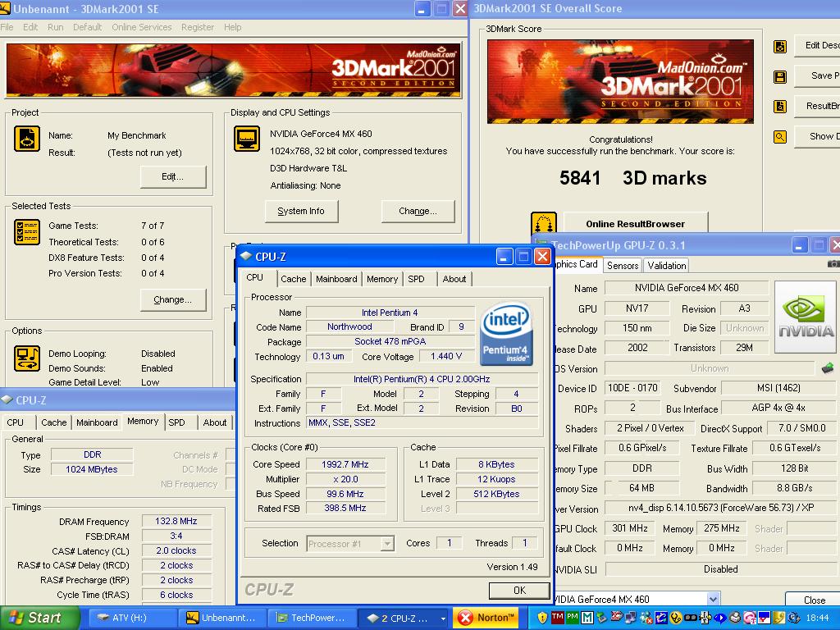The width and height of the screenshot is (840, 630).
Task: Select the SPD tab in background CPU-Z window
Action: (177, 422)
